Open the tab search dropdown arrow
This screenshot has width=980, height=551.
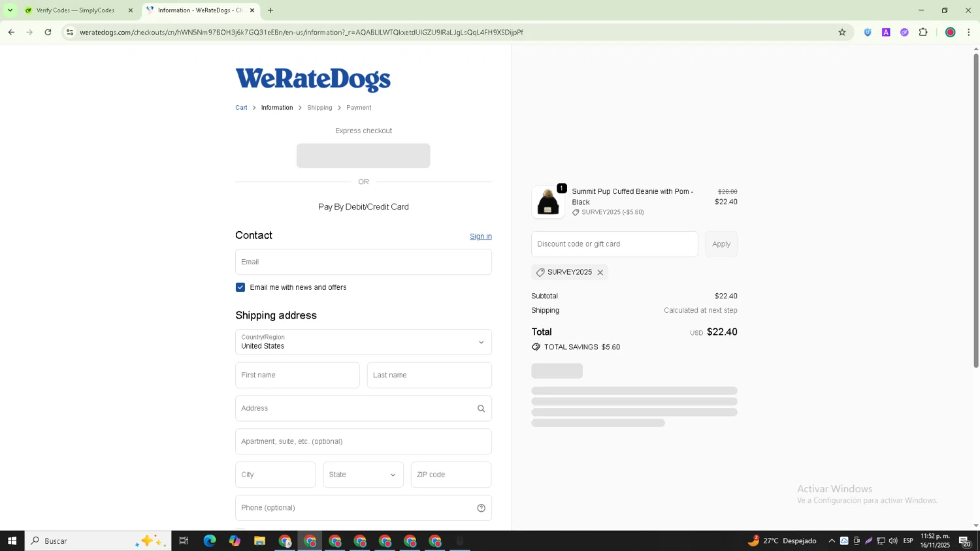point(10,10)
